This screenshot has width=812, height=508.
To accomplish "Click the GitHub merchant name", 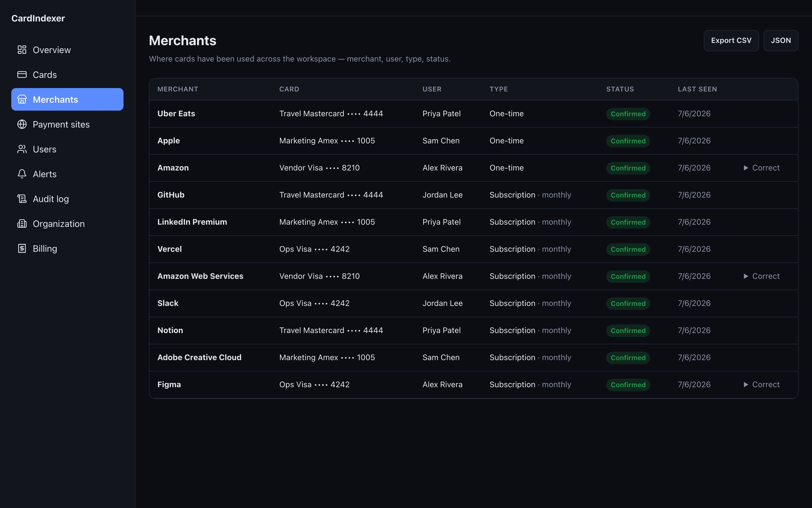I will click(171, 195).
